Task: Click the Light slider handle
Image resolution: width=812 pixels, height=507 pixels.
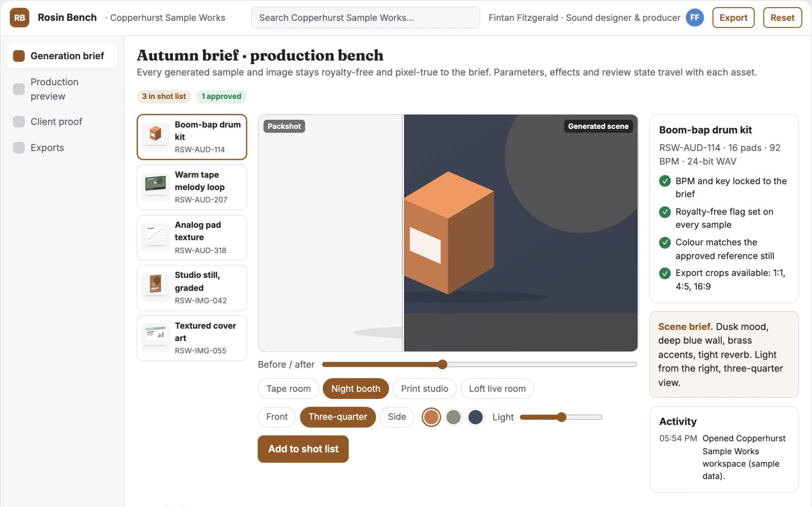Action: (x=561, y=417)
